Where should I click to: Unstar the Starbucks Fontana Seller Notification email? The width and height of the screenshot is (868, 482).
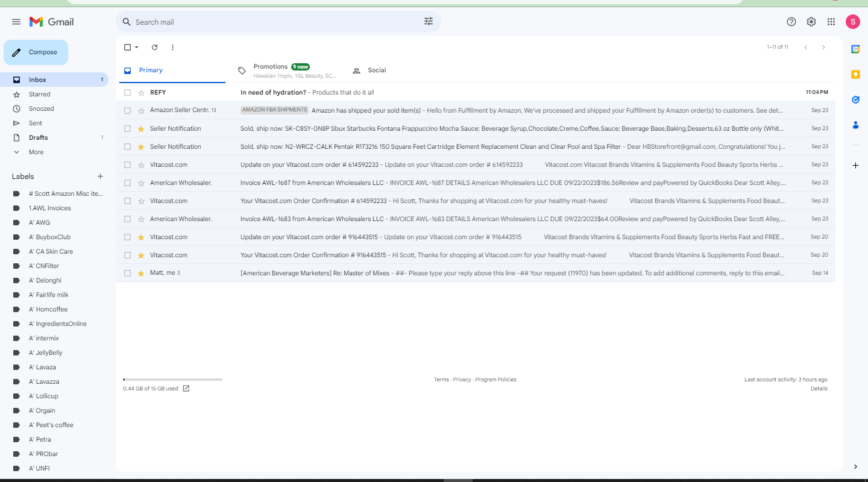[x=141, y=128]
